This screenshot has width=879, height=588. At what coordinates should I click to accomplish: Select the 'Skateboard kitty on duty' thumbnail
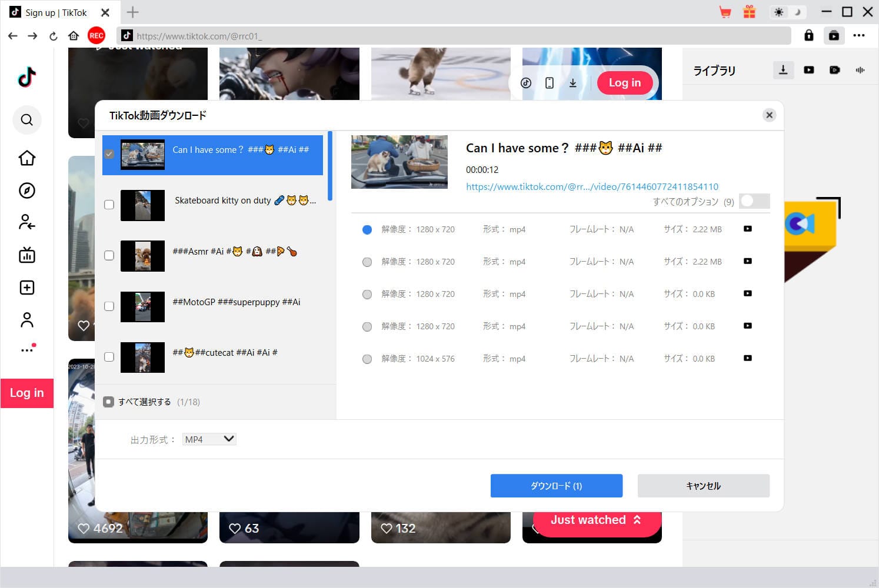pos(143,205)
